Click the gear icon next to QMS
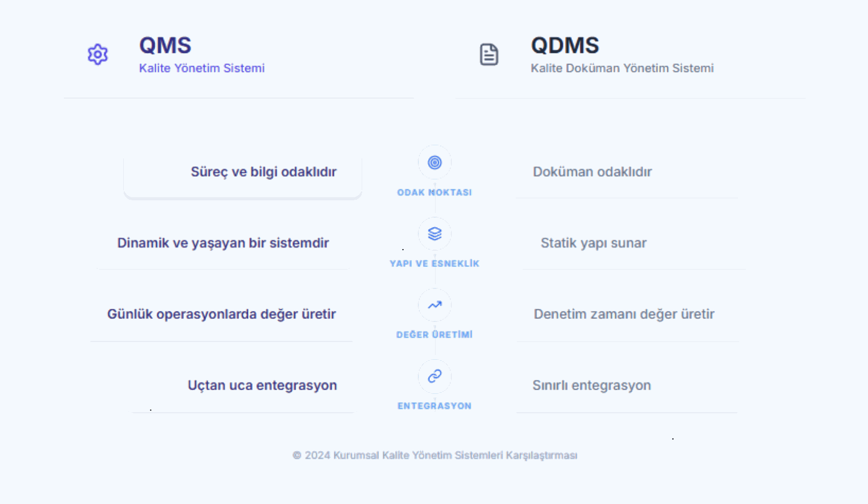The width and height of the screenshot is (868, 504). [97, 54]
